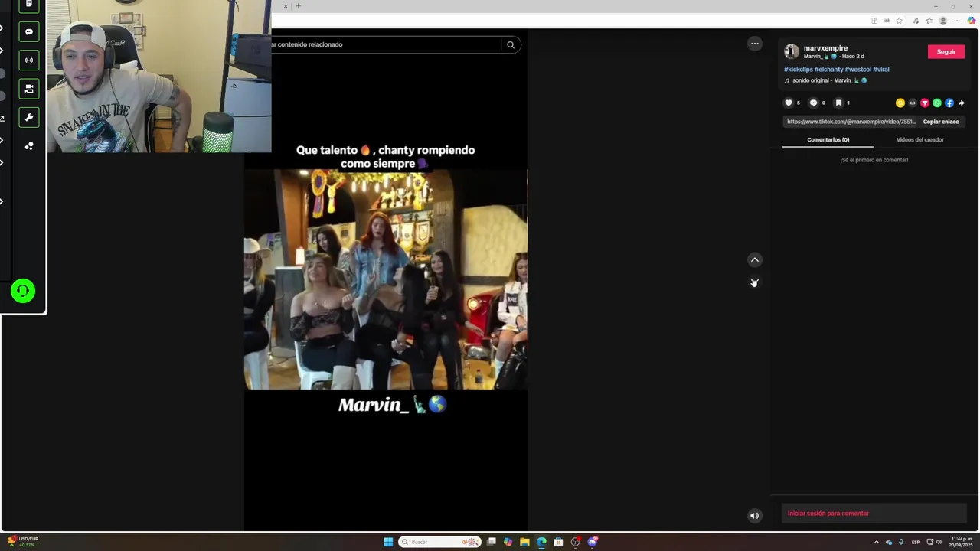Open the camera icon in green sidebar
Image resolution: width=980 pixels, height=551 pixels.
coord(29,89)
